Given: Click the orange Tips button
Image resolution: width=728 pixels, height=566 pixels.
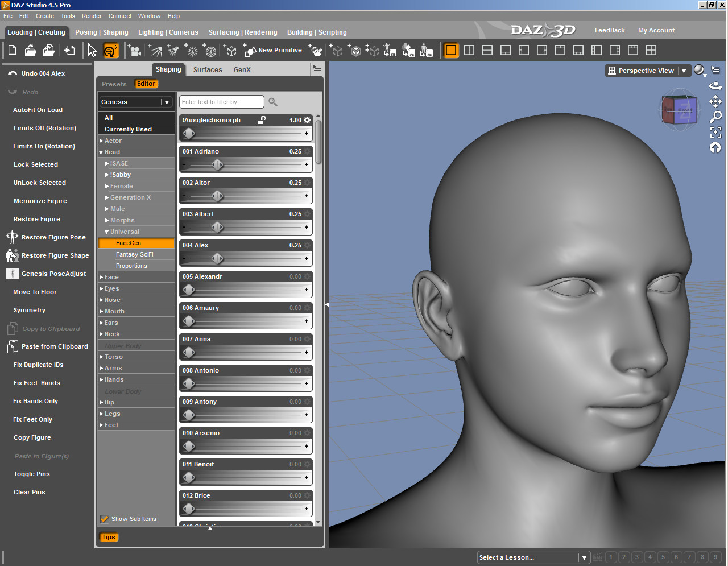Looking at the screenshot, I should (x=109, y=537).
